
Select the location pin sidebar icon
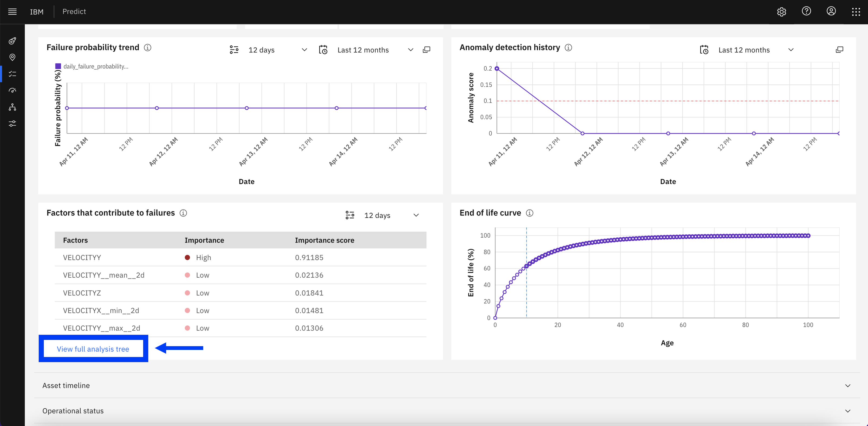coord(12,57)
